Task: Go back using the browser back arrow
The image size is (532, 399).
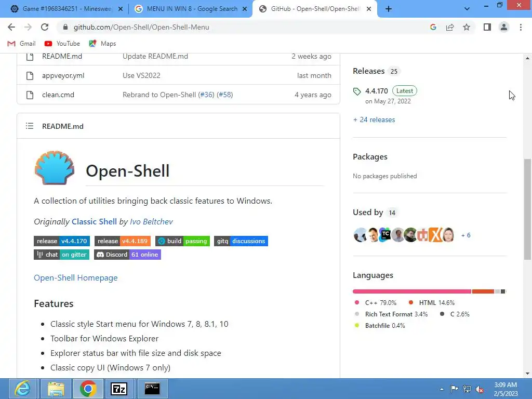Action: tap(11, 27)
